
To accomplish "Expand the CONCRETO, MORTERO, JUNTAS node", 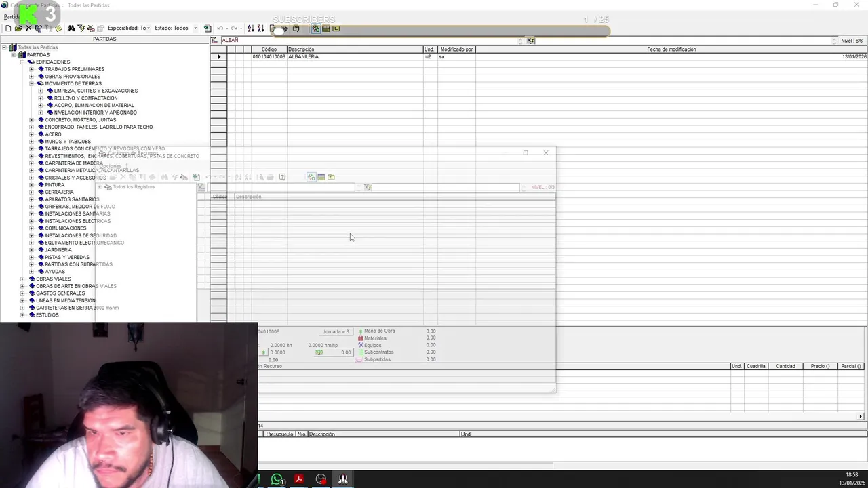I will 31,120.
